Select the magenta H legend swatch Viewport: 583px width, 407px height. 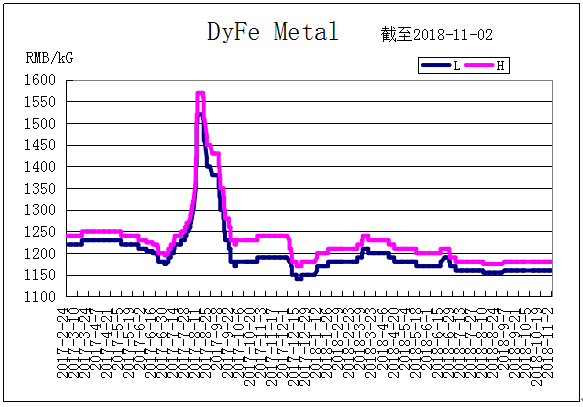[x=480, y=65]
